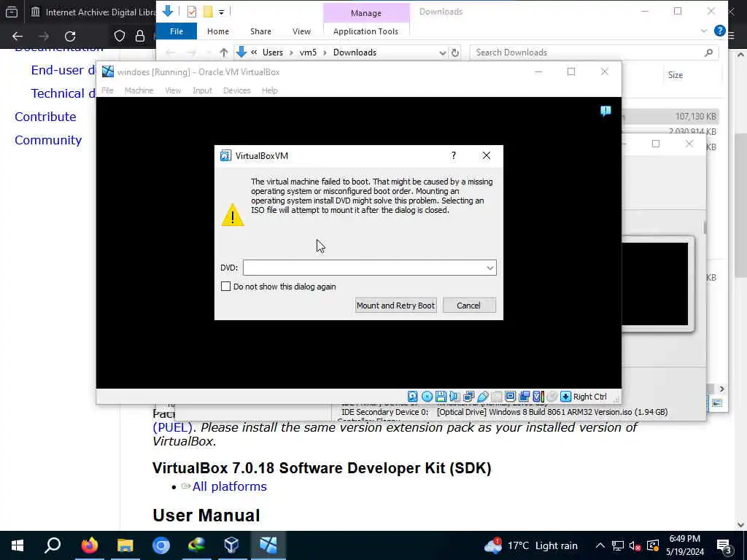Open the Input menu

202,90
